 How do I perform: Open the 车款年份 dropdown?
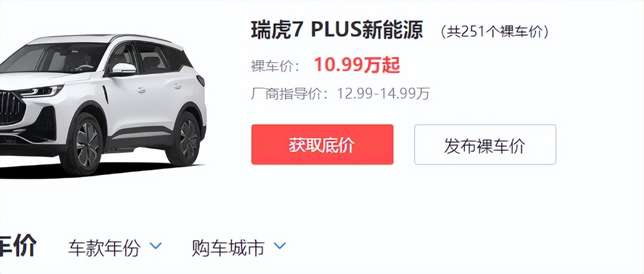pyautogui.click(x=114, y=248)
